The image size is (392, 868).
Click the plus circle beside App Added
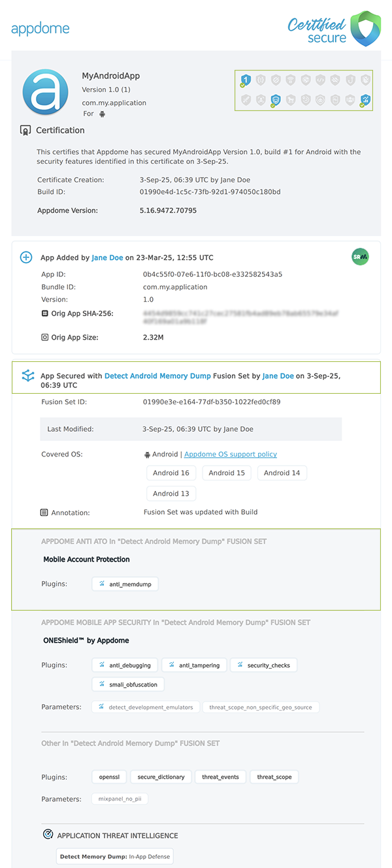coord(26,257)
